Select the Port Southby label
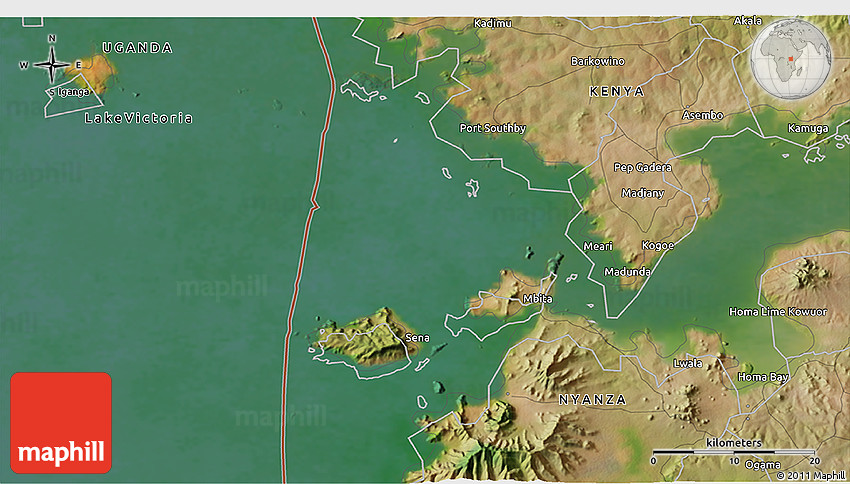850x484 pixels. click(492, 128)
